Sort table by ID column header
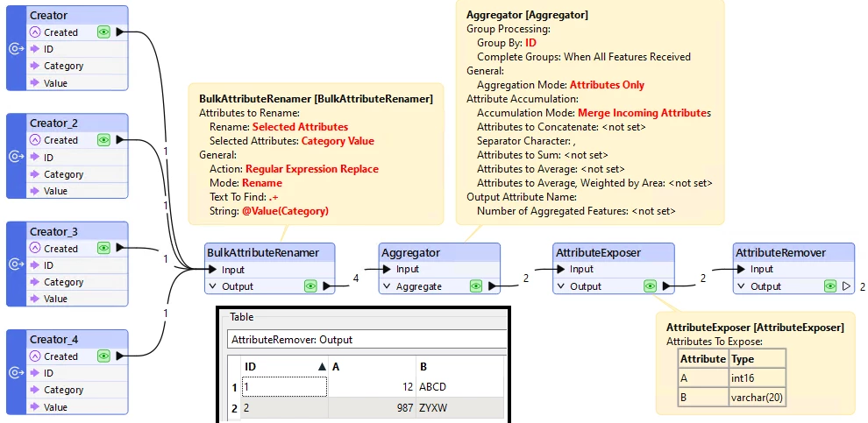868x423 pixels. pos(284,367)
